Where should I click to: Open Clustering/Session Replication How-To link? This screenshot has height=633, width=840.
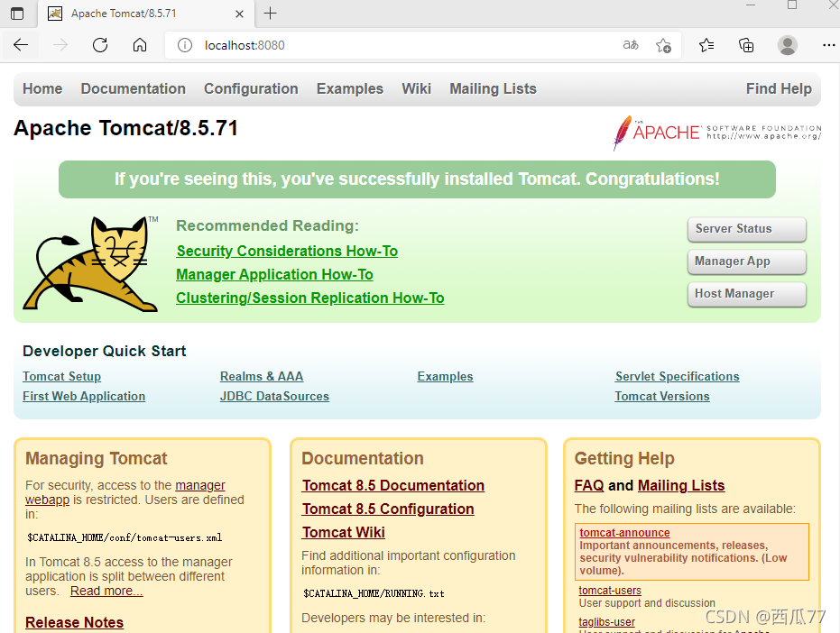(310, 298)
